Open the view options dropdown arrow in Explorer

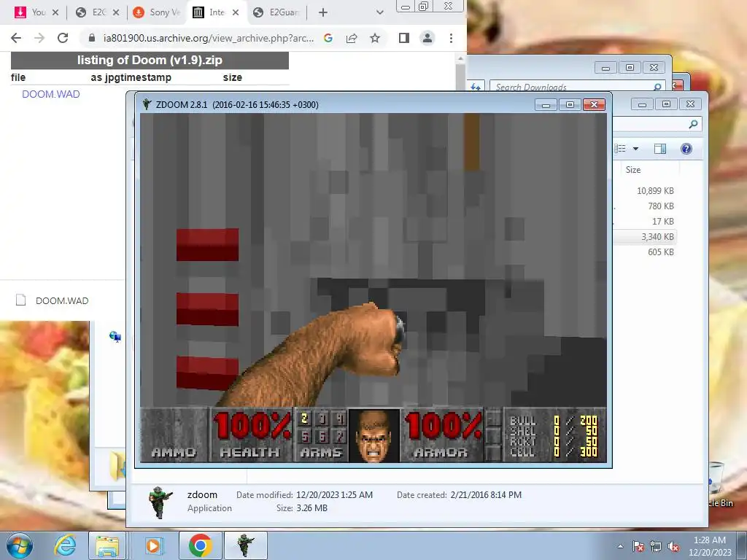(x=635, y=149)
